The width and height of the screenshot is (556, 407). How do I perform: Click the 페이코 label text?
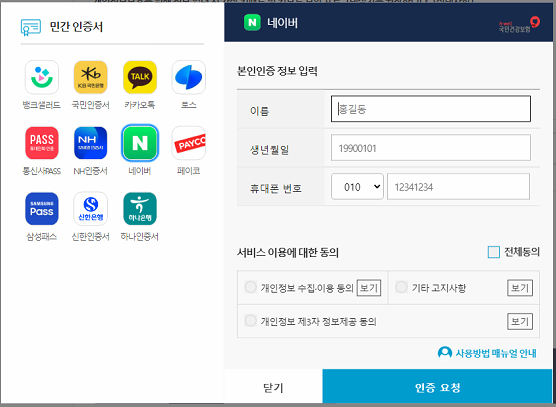[189, 171]
